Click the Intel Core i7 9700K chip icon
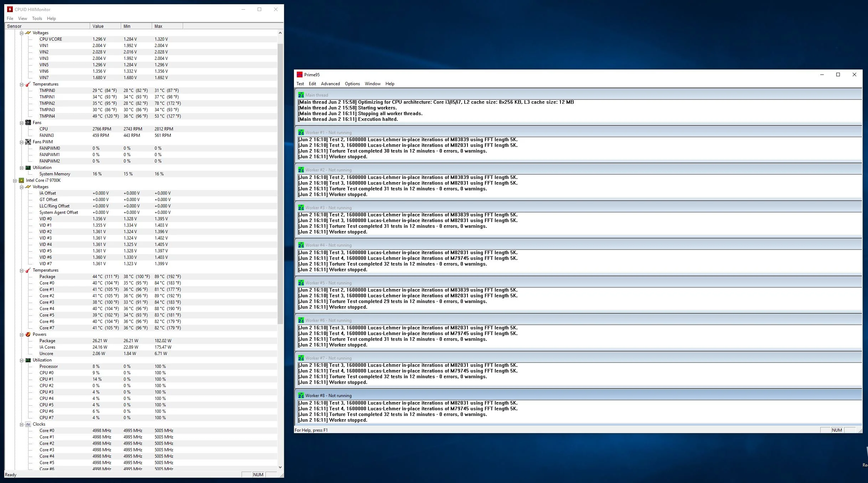The height and width of the screenshot is (483, 868). [21, 180]
